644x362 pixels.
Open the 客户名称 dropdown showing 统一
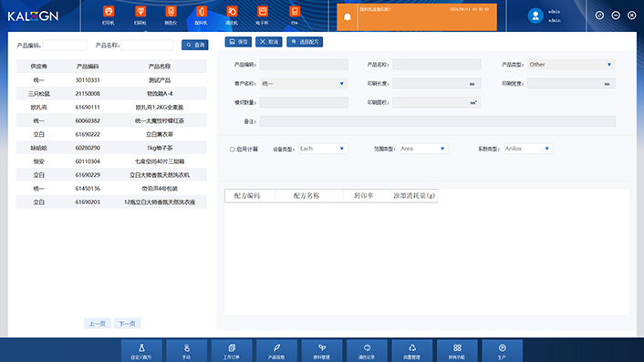click(x=304, y=83)
